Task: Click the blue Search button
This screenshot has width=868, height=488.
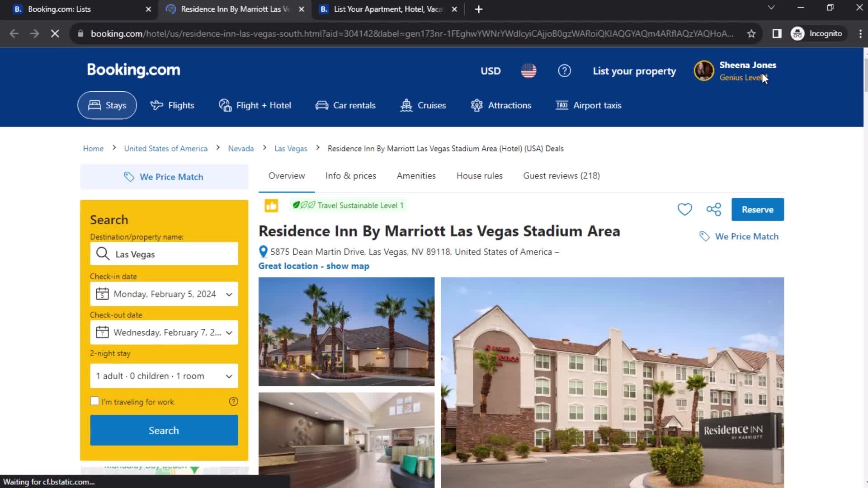Action: [164, 430]
